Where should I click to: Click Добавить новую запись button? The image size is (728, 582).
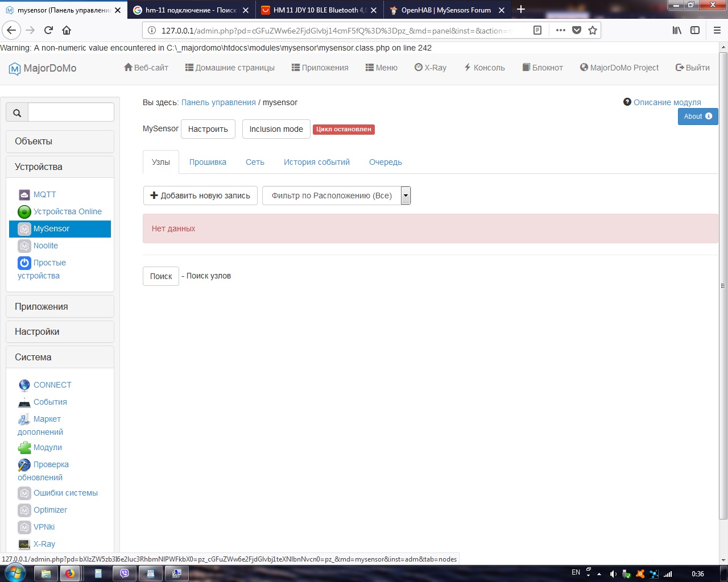click(x=200, y=196)
